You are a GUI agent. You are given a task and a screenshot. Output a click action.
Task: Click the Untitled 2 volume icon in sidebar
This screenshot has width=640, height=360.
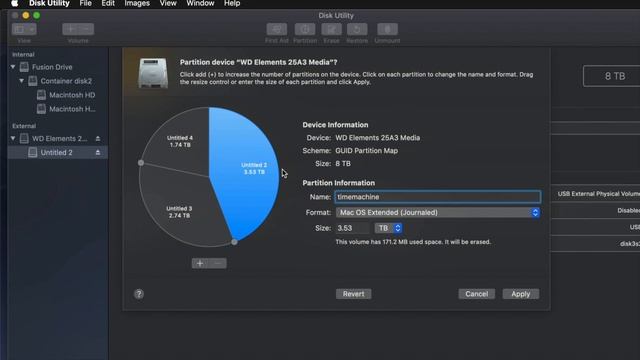pos(33,152)
